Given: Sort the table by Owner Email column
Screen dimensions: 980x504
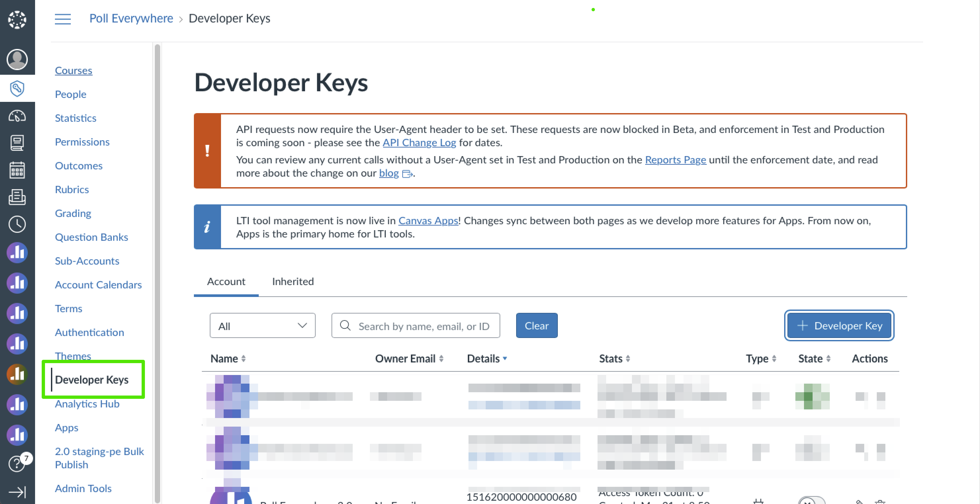Looking at the screenshot, I should pos(409,359).
